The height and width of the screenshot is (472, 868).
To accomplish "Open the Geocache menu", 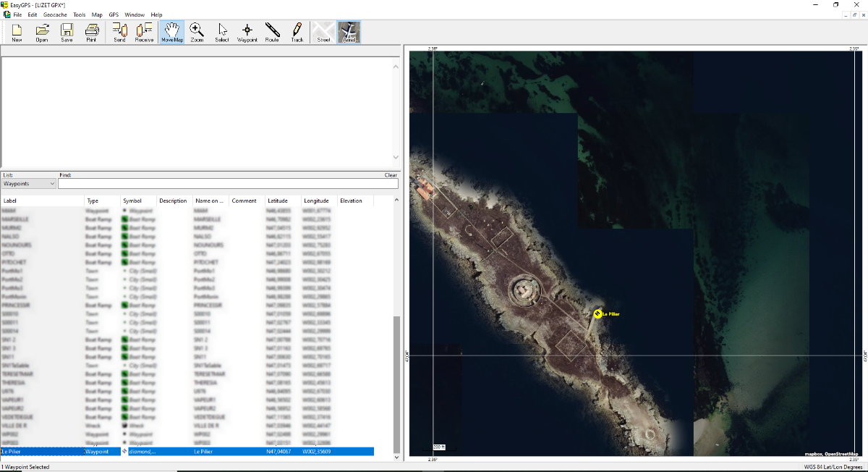I will [x=55, y=14].
